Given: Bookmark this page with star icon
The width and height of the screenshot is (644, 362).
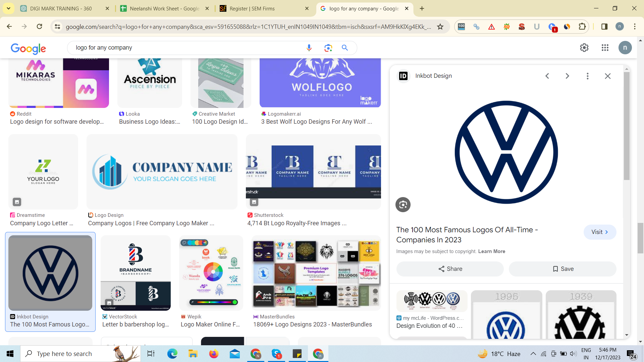Looking at the screenshot, I should click(440, 26).
